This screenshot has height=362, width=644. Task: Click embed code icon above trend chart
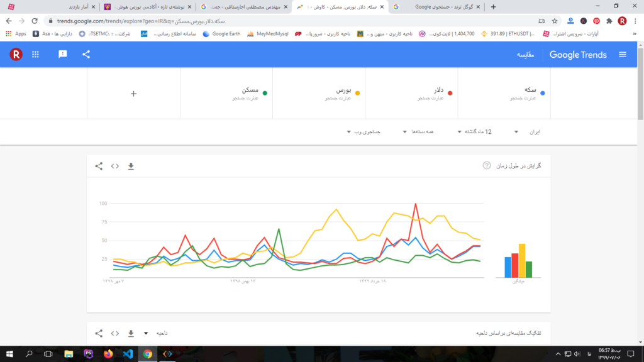tap(115, 166)
